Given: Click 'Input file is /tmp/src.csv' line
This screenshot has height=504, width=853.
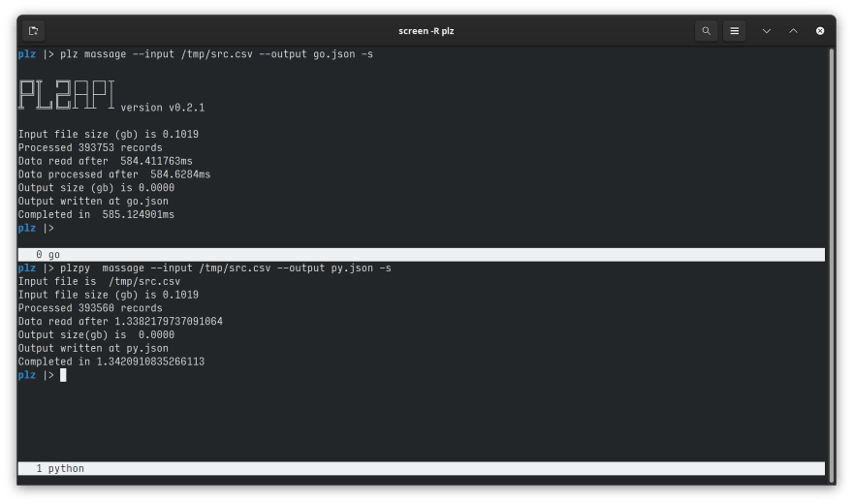Looking at the screenshot, I should [x=99, y=282].
